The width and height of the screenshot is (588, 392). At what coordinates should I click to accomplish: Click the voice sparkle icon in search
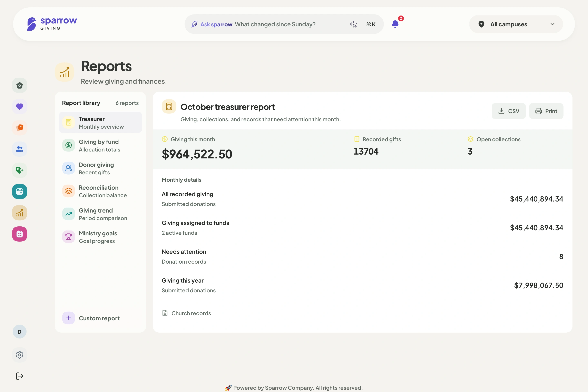pos(353,24)
